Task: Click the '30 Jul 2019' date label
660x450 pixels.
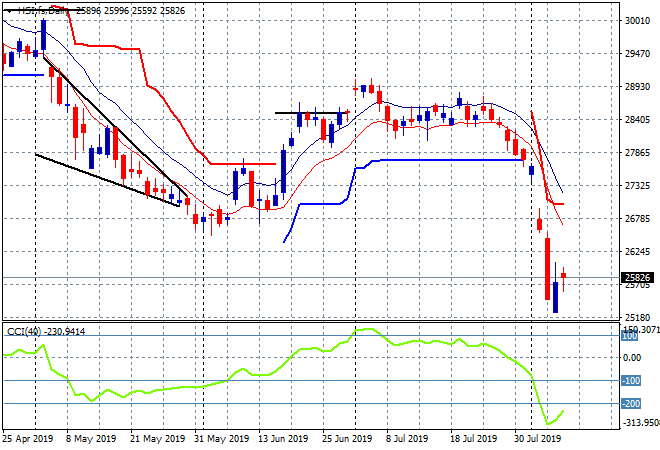Action: 538,439
